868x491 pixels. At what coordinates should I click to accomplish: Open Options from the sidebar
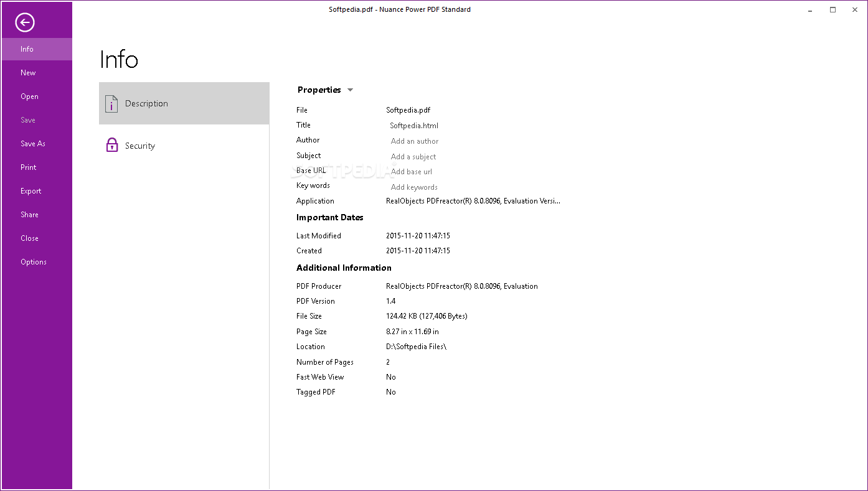(x=36, y=262)
